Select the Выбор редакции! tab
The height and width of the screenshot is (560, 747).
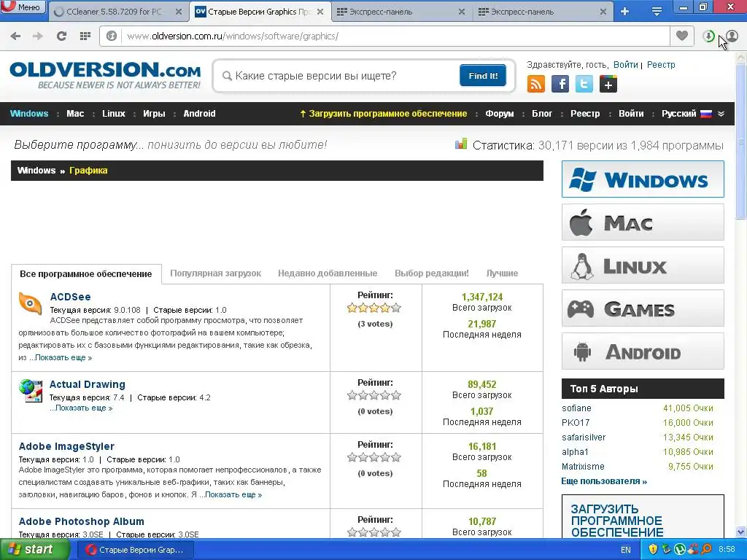pyautogui.click(x=432, y=273)
